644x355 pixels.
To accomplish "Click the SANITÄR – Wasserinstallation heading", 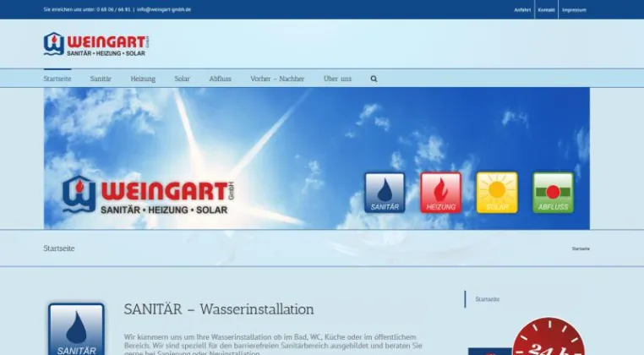I will pos(219,309).
